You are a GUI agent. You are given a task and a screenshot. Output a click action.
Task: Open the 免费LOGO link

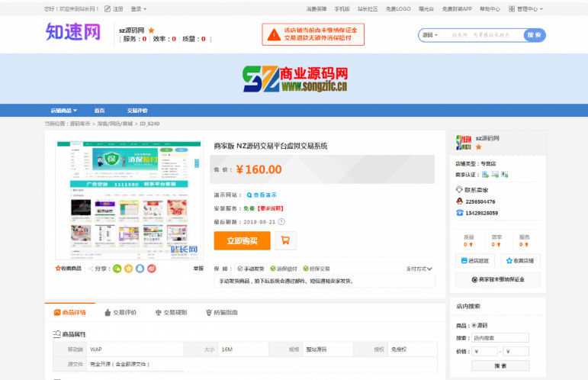(x=398, y=8)
